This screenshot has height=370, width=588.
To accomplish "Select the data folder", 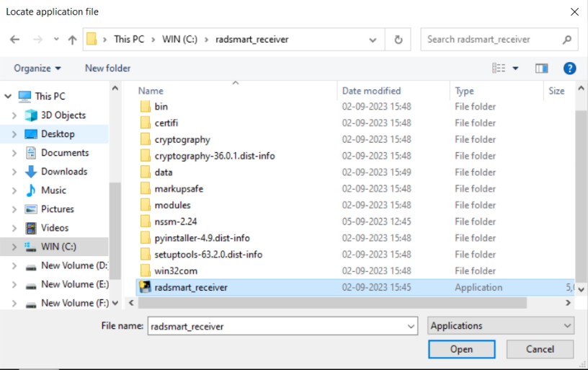I will point(164,172).
